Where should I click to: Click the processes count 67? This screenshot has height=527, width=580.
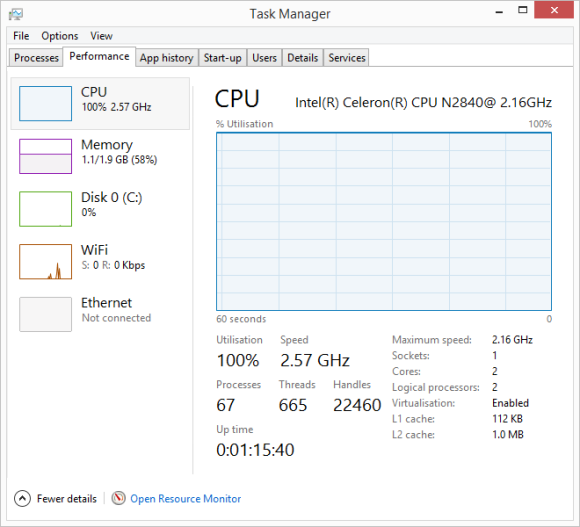click(226, 405)
